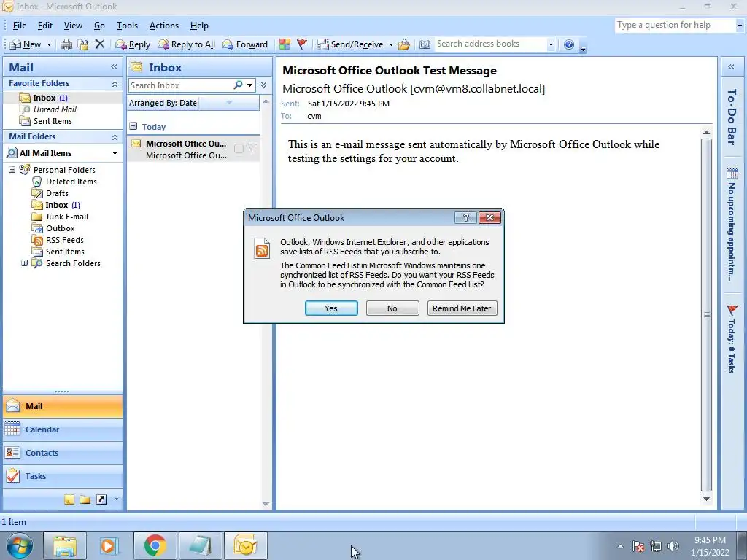Image resolution: width=747 pixels, height=560 pixels.
Task: Open the Tools menu
Action: 127,26
